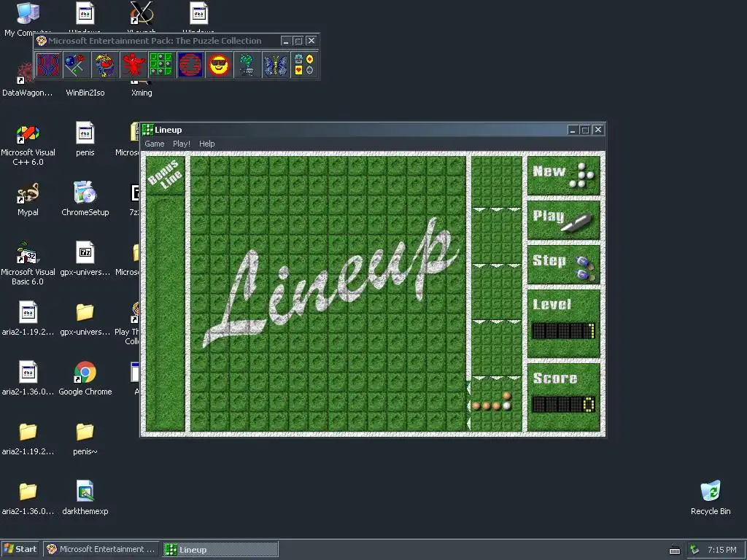Open the sunglasses smiley face game icon
The height and width of the screenshot is (560, 747).
click(219, 65)
